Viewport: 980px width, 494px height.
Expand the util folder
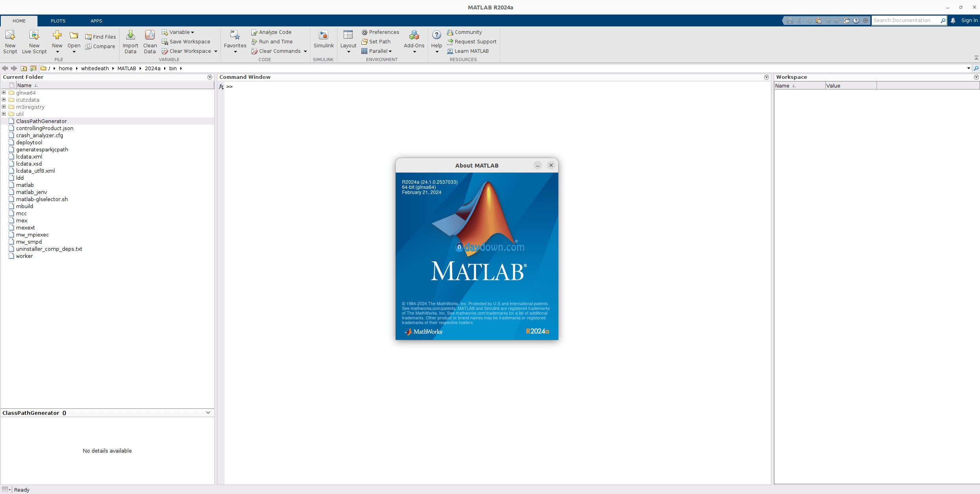[x=4, y=114]
